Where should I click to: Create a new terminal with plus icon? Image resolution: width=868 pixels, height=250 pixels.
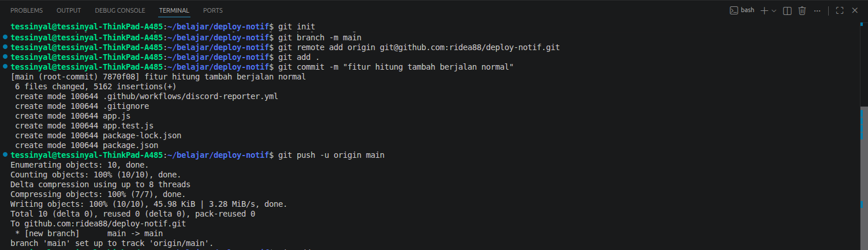[x=765, y=10]
